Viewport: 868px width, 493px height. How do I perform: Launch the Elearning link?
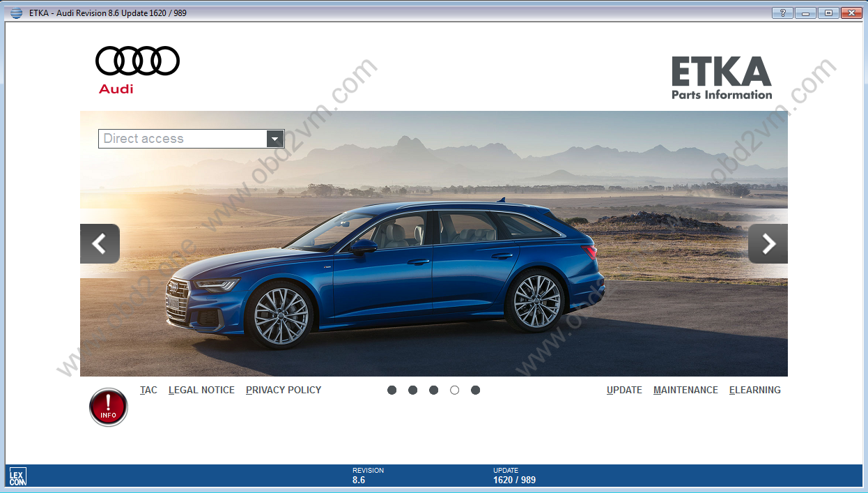tap(754, 390)
